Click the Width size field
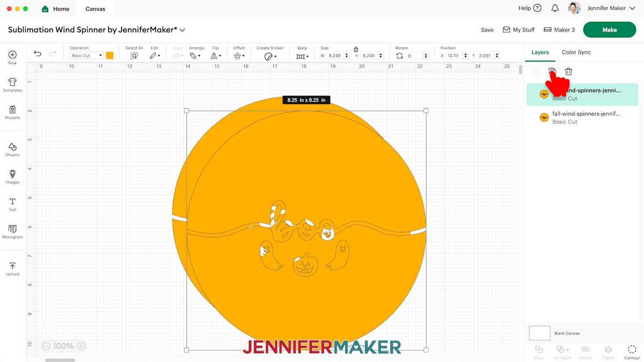This screenshot has width=644, height=362. point(335,56)
